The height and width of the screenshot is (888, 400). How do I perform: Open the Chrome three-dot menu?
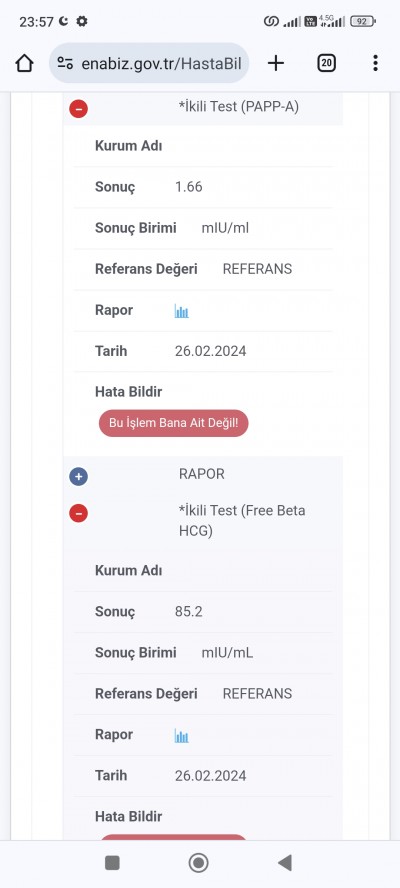[x=375, y=63]
